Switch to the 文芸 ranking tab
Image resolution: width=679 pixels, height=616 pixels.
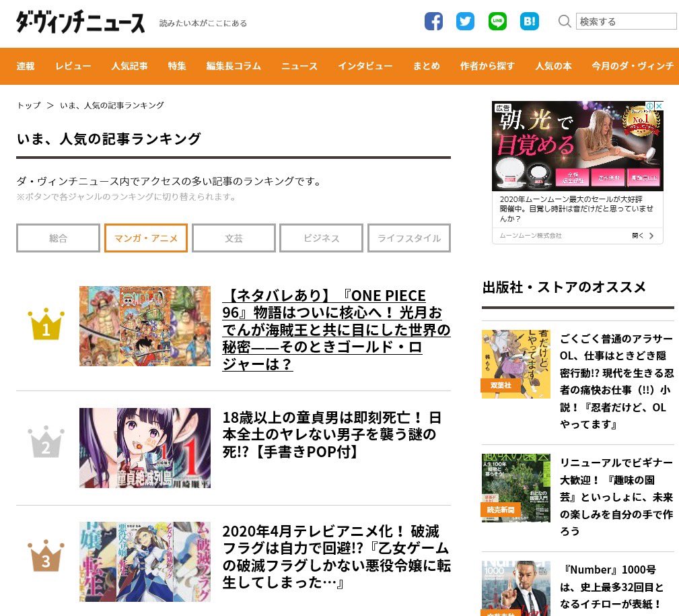(x=234, y=238)
